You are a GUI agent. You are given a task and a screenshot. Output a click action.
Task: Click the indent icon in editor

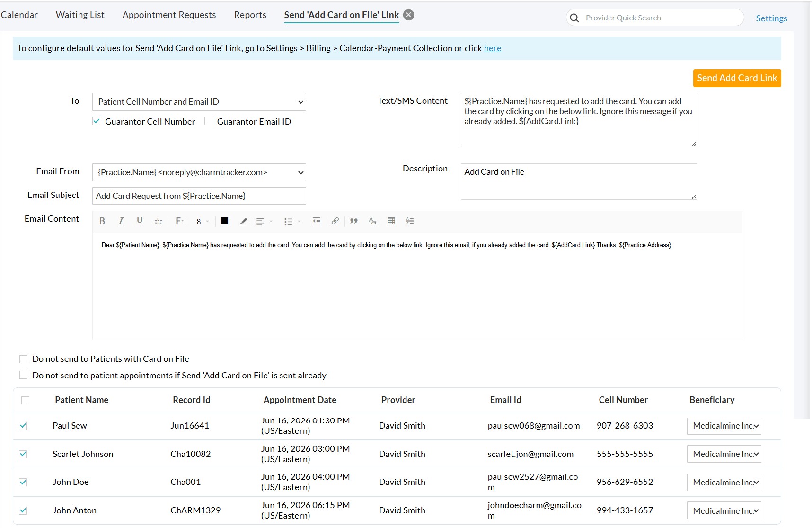click(x=317, y=221)
